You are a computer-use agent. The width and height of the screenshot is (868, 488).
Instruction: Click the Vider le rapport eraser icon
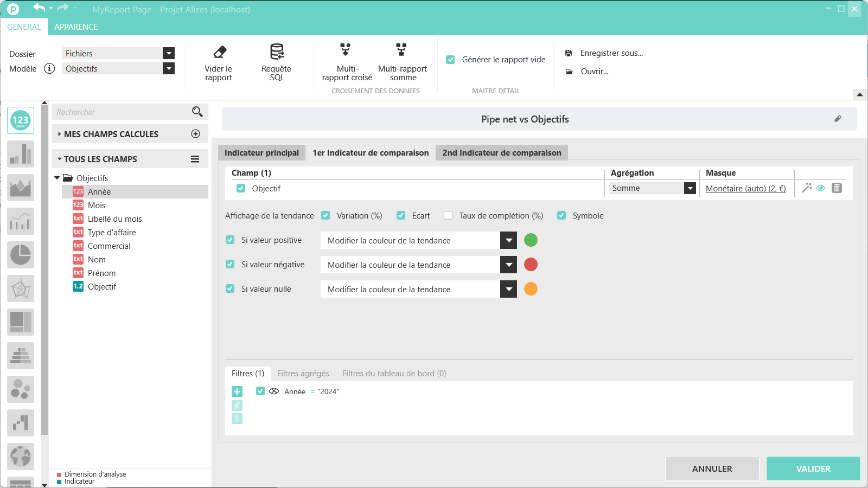[220, 52]
